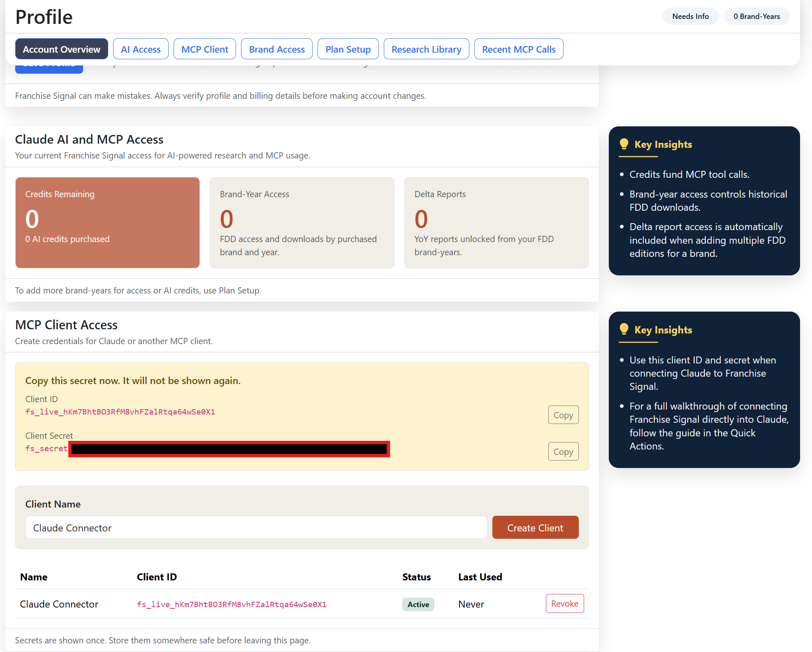The height and width of the screenshot is (652, 812).
Task: Click the Create Client button
Action: (535, 527)
